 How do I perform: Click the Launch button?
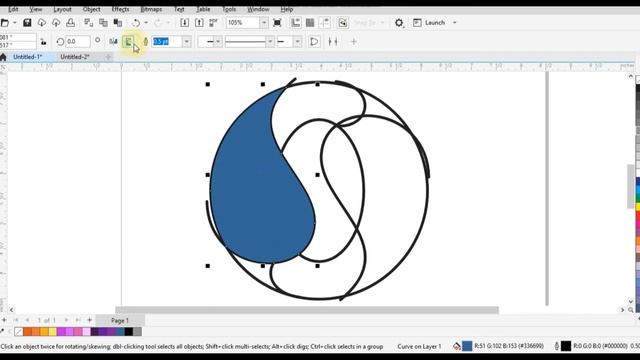tap(429, 23)
